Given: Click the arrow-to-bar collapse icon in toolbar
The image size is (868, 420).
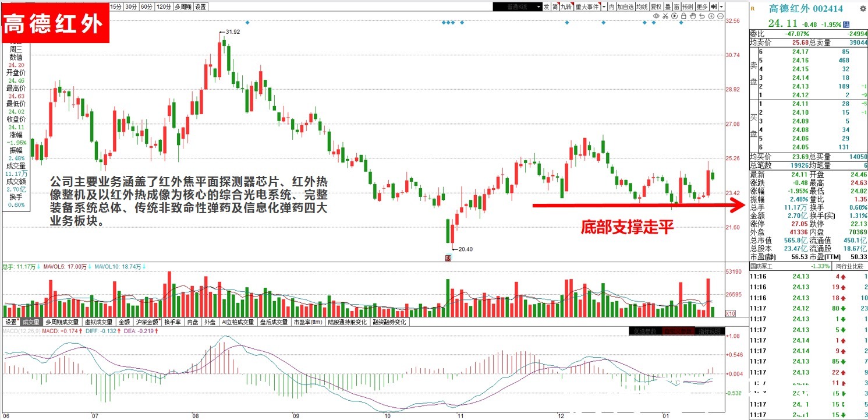Looking at the screenshot, I should (x=714, y=7).
